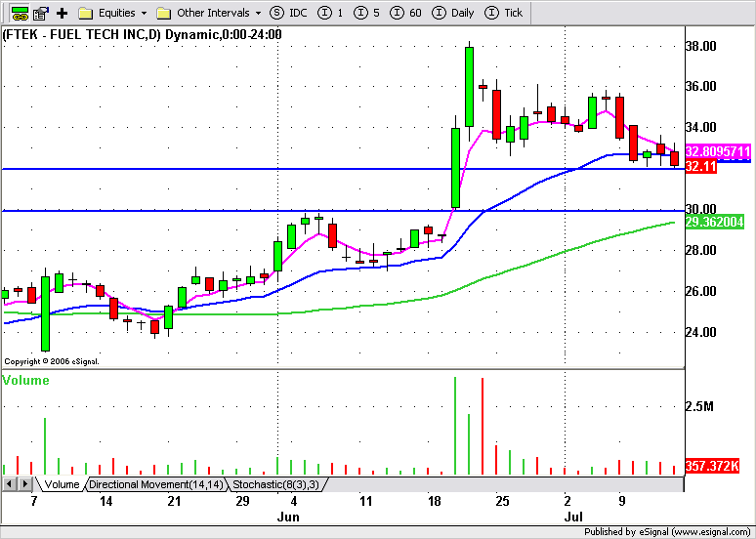The height and width of the screenshot is (539, 756).
Task: Click the red 32.11 last price label
Action: pyautogui.click(x=700, y=167)
